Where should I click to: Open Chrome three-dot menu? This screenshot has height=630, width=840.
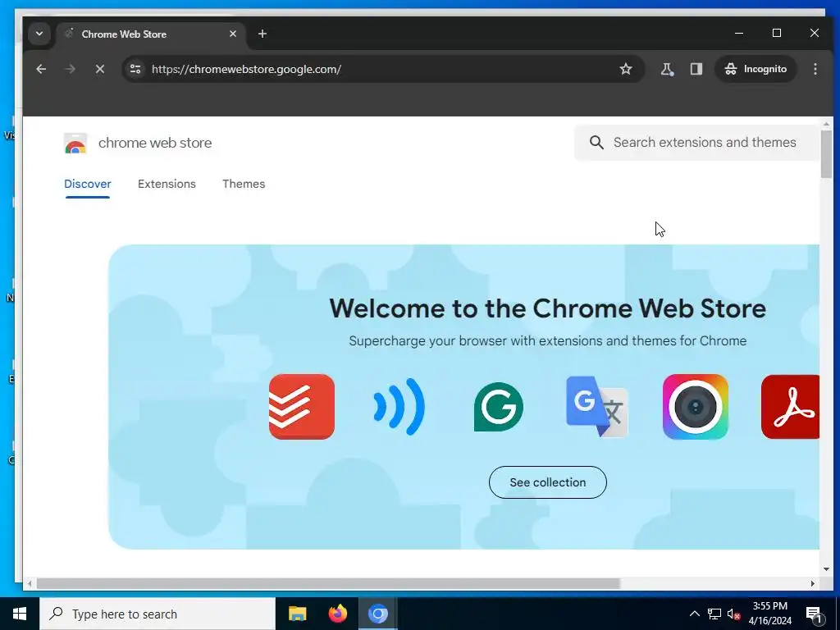point(815,69)
